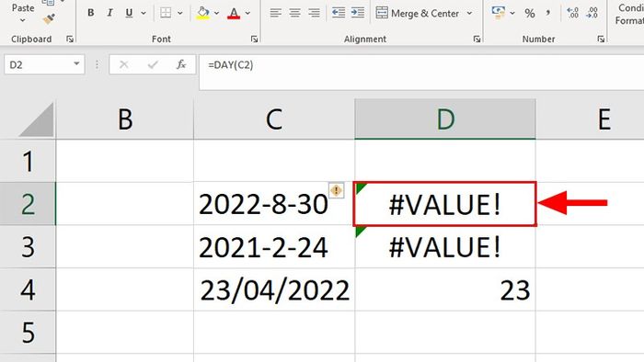Click Merge & Center button

click(x=418, y=13)
